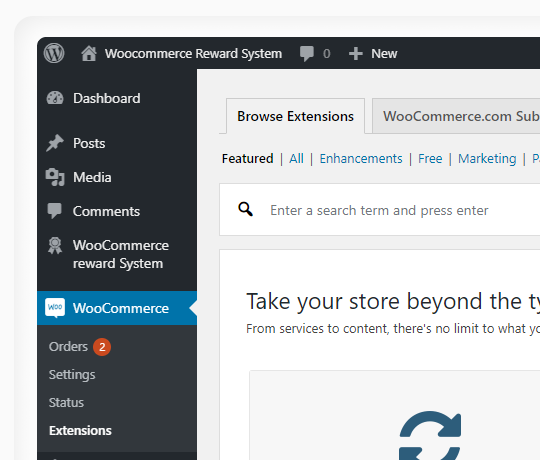Filter extensions by Marketing
The width and height of the screenshot is (540, 460).
pyautogui.click(x=487, y=159)
